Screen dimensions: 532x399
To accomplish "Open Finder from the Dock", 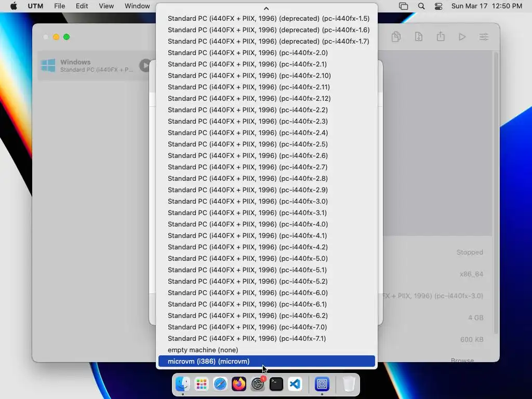I will (182, 384).
